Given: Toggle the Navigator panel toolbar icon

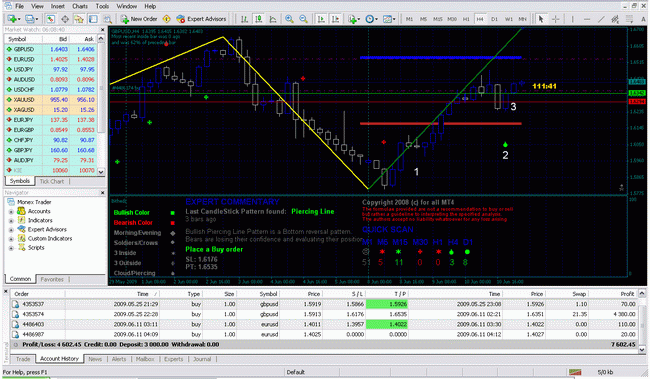Looking at the screenshot, I should point(79,19).
